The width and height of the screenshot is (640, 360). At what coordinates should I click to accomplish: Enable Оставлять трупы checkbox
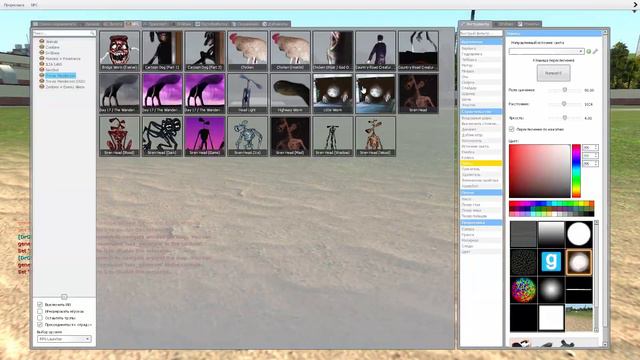click(x=40, y=318)
